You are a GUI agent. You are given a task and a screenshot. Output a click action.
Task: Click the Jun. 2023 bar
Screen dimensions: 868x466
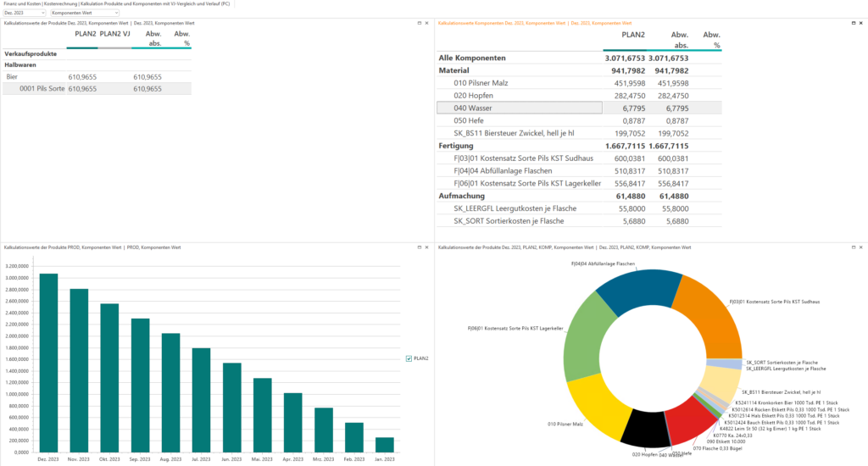pyautogui.click(x=232, y=408)
